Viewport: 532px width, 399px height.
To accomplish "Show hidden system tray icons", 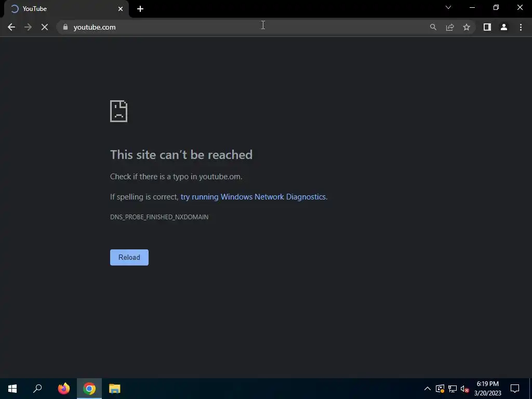I will [x=428, y=389].
